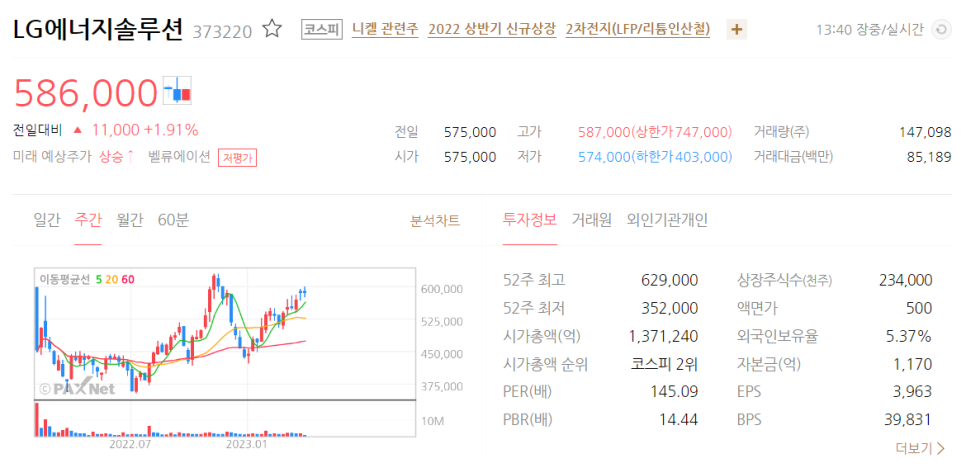
Task: Click the 저평가 valuation badge
Action: [237, 158]
